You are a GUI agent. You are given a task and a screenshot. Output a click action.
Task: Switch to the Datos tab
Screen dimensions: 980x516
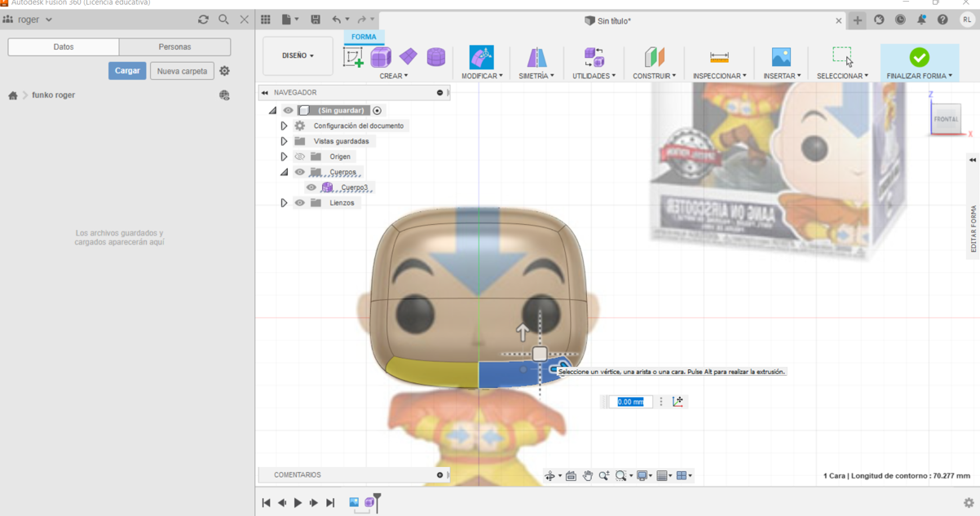click(64, 47)
